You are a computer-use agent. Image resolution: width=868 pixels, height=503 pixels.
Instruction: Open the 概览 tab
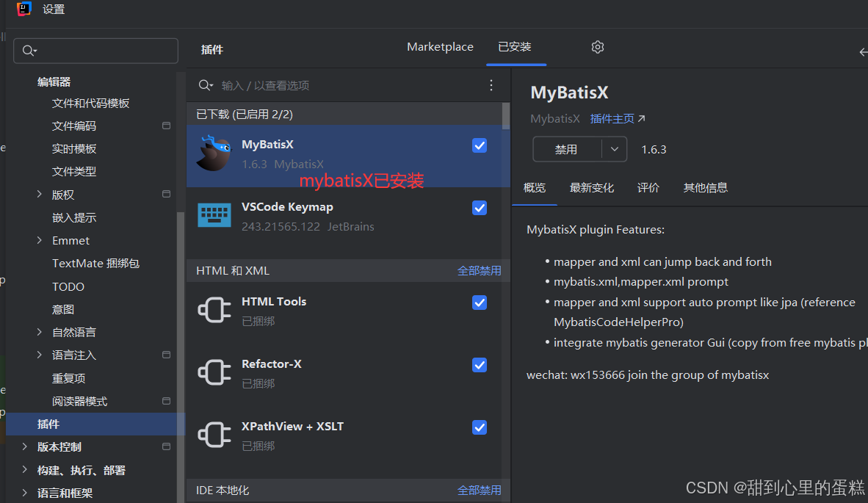535,187
